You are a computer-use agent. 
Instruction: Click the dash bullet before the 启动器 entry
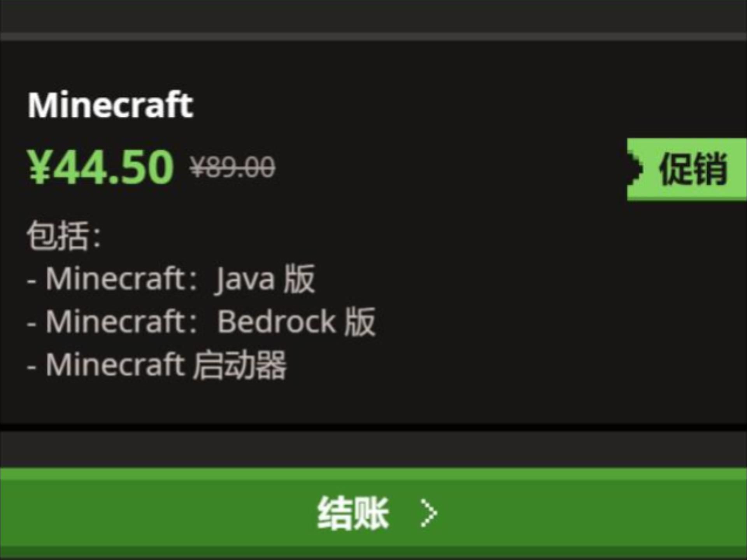(x=32, y=367)
